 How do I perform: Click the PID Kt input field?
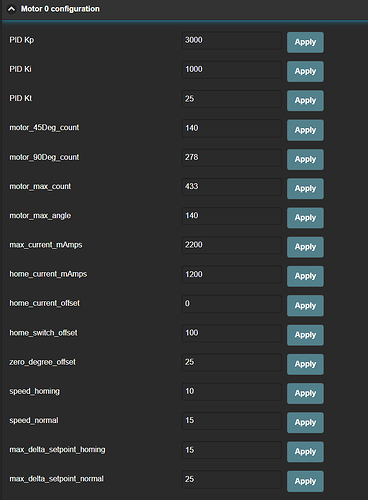(x=232, y=99)
